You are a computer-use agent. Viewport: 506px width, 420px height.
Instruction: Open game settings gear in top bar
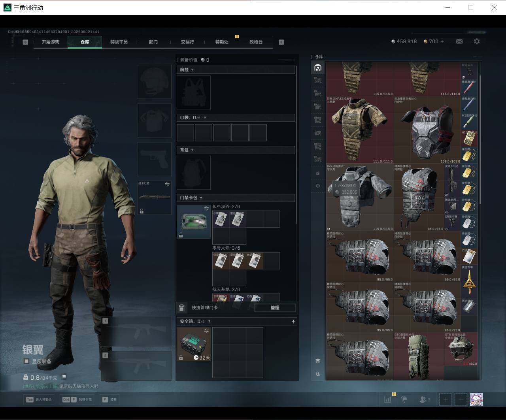[477, 41]
